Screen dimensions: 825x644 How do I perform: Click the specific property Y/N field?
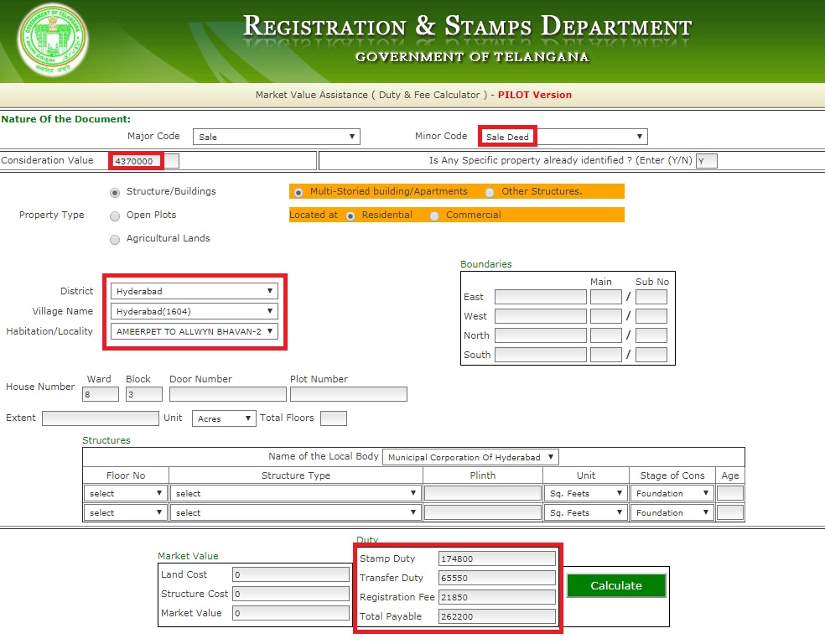point(707,160)
